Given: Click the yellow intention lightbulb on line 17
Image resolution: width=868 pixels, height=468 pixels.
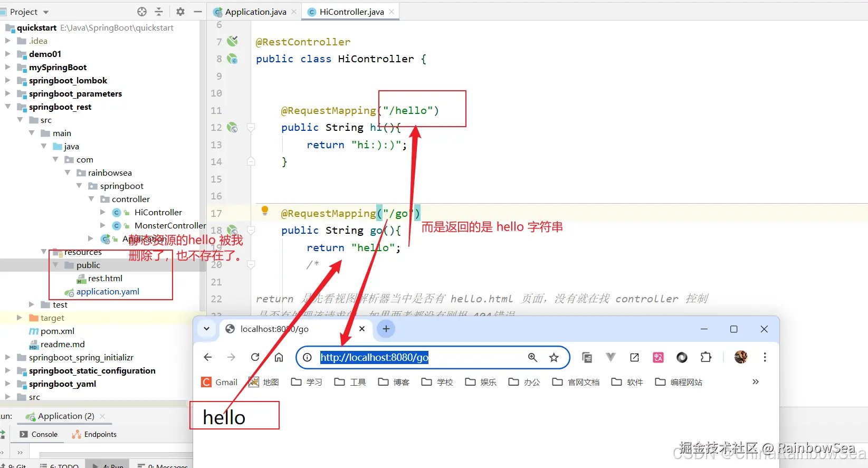Looking at the screenshot, I should 265,211.
